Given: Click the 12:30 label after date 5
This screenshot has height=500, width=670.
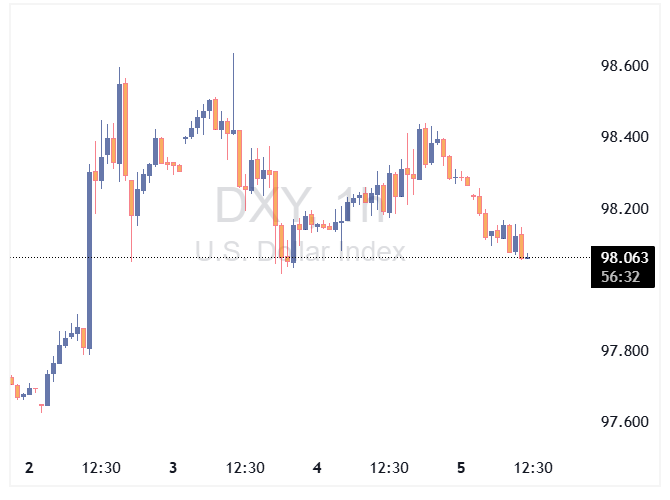Looking at the screenshot, I should [533, 468].
